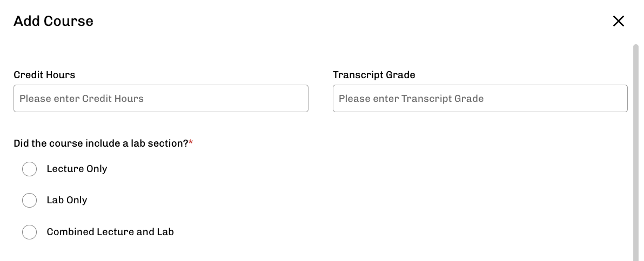
Task: Click the "Lecture Only" option text
Action: pos(77,169)
